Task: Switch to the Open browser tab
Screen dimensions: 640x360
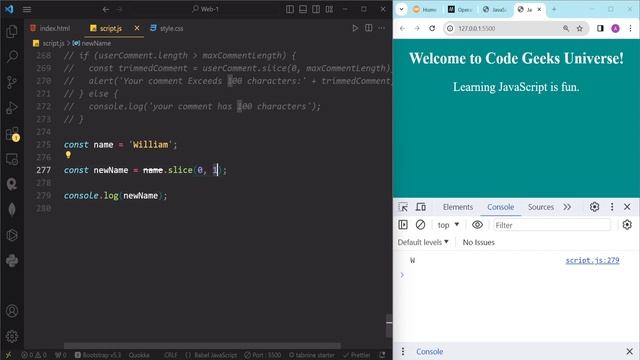Action: (460, 9)
